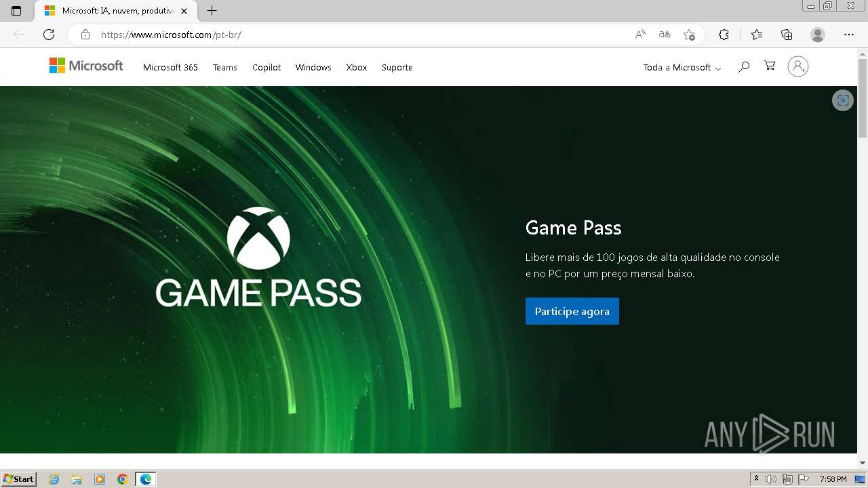Click the page vertical scrollbar thumb

[863, 97]
